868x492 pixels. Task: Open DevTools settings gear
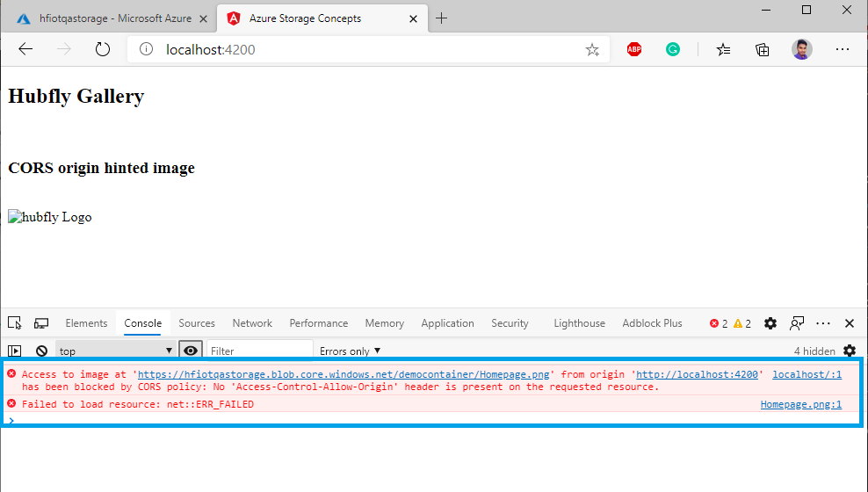tap(770, 323)
